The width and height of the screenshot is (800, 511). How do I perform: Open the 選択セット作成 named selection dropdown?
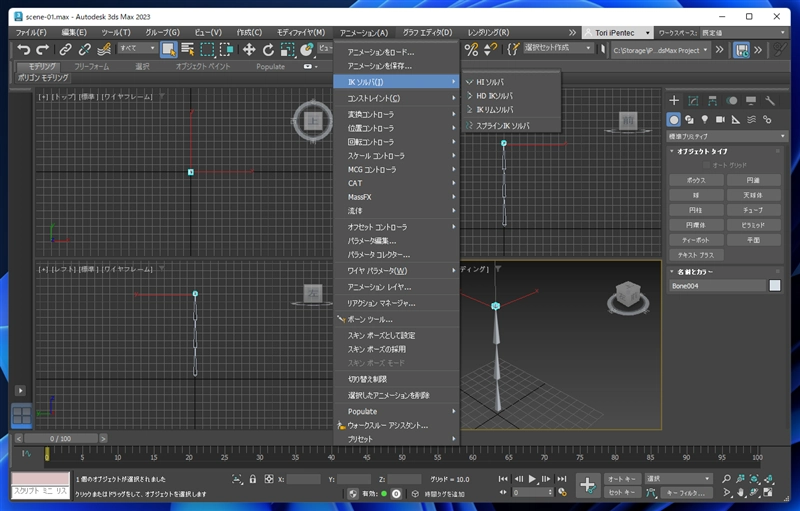pyautogui.click(x=558, y=48)
